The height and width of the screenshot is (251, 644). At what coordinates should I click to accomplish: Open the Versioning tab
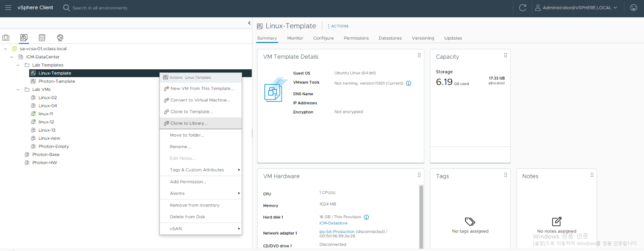pyautogui.click(x=423, y=38)
